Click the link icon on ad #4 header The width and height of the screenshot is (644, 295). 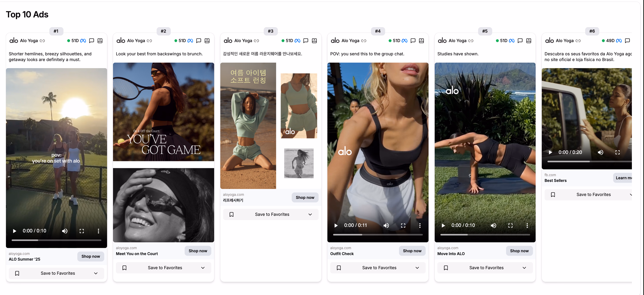click(364, 41)
